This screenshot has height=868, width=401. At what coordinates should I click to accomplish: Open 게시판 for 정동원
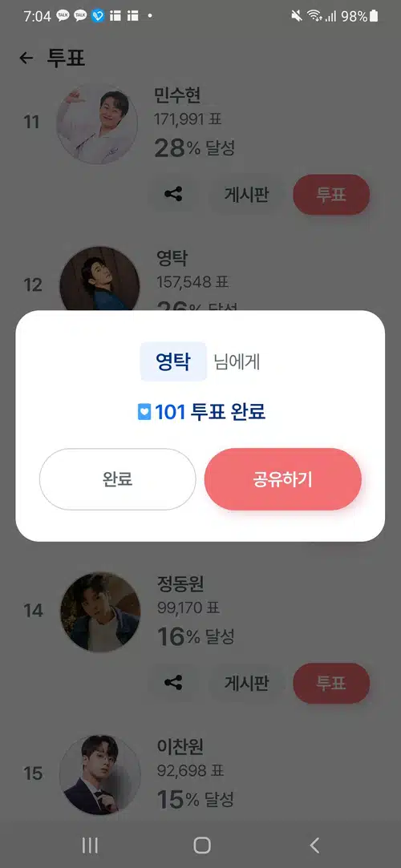click(246, 683)
